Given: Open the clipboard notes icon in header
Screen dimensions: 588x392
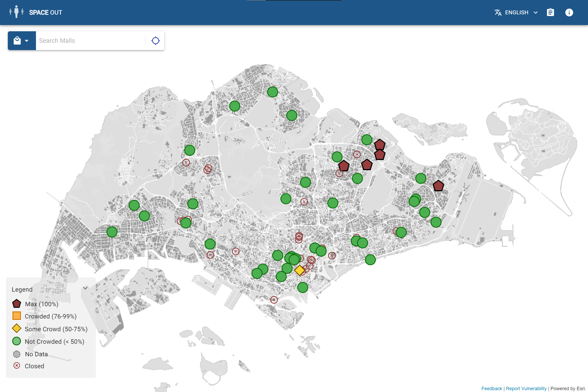Looking at the screenshot, I should point(550,12).
